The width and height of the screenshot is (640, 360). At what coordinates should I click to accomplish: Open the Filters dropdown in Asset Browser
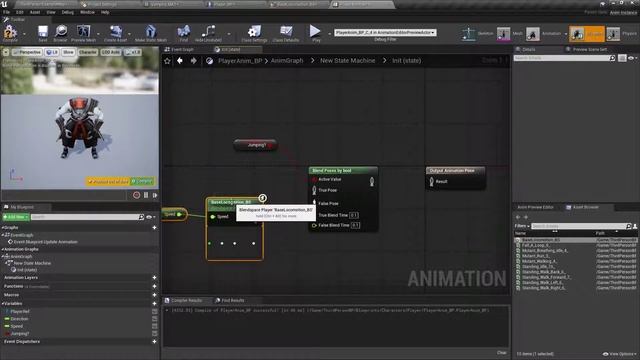pos(522,226)
